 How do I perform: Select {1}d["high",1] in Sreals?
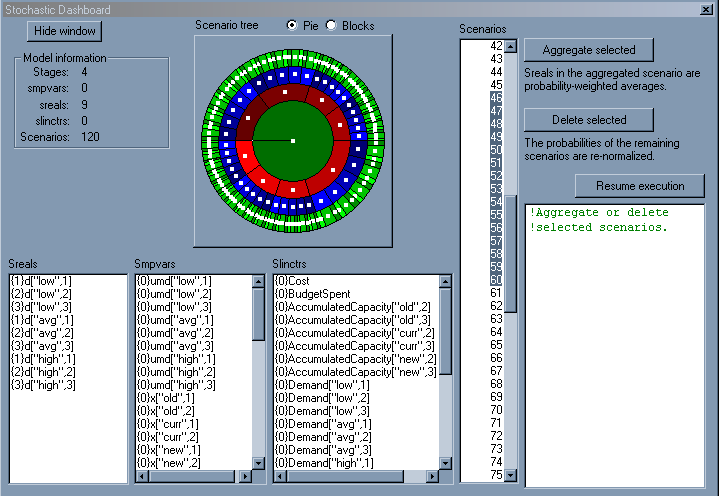[43, 359]
